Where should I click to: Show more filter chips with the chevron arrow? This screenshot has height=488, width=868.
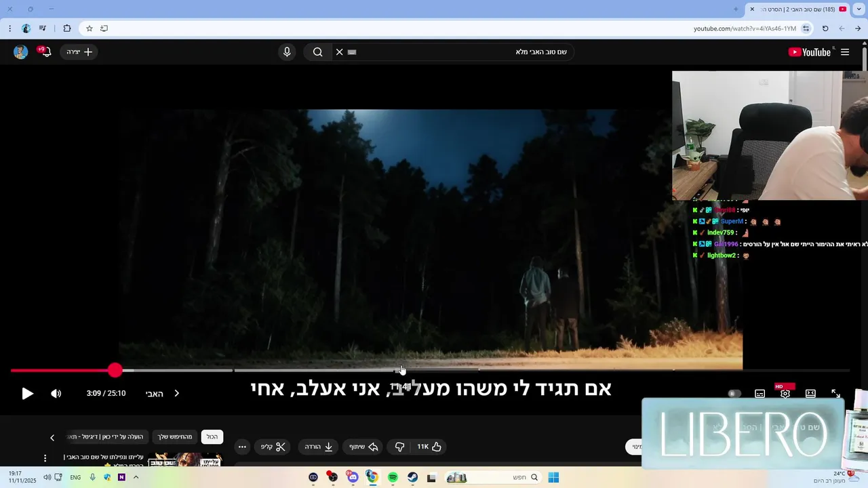tap(52, 438)
